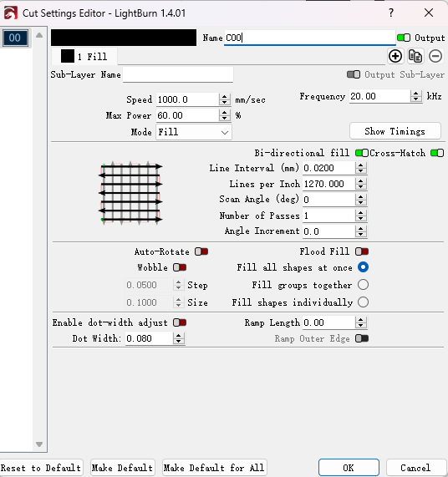Toggle Cross-Hatch switch off

[x=437, y=153]
